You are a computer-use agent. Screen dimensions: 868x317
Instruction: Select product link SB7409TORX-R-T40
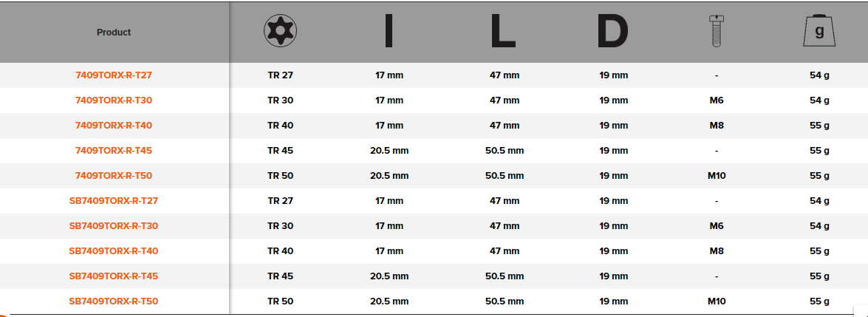click(114, 251)
